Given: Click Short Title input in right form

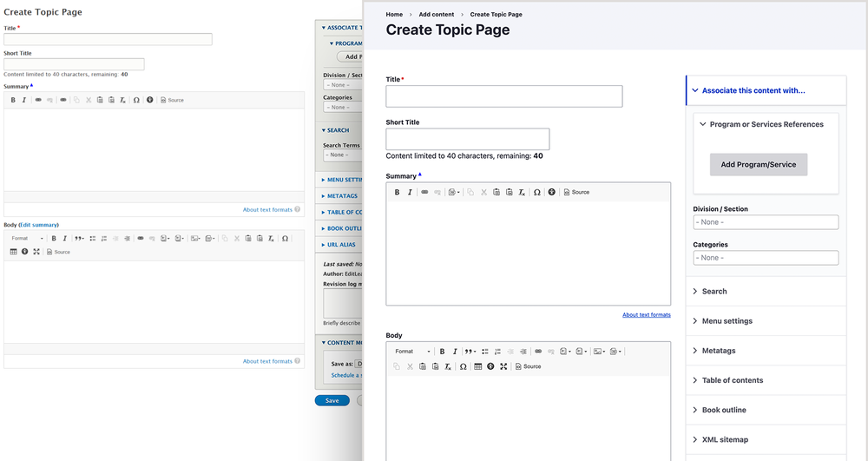Looking at the screenshot, I should point(468,139).
